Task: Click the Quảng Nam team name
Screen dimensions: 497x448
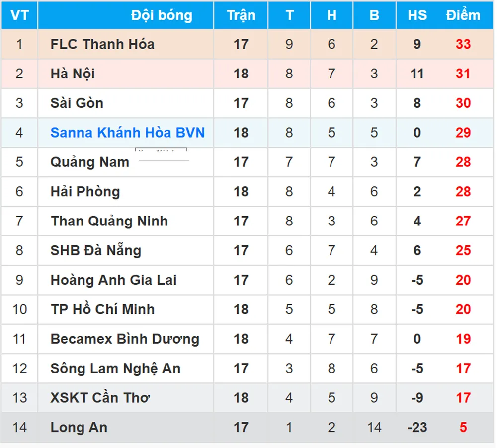Action: pos(89,162)
